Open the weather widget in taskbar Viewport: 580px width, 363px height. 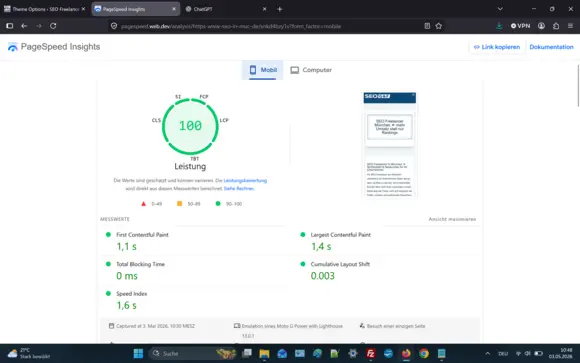[x=29, y=353]
